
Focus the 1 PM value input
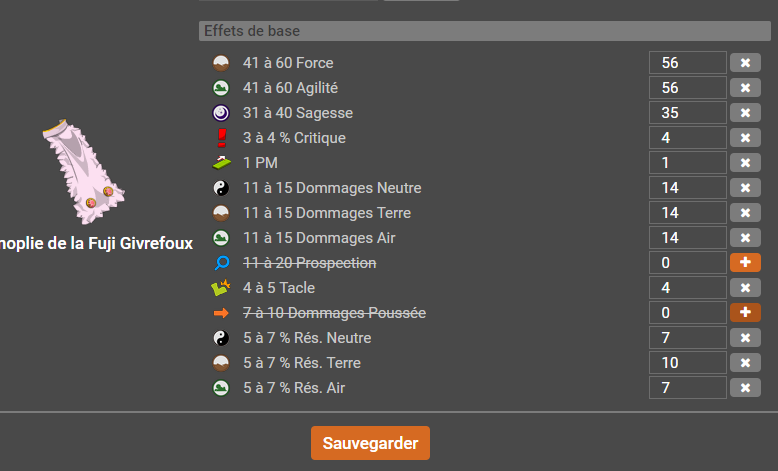[688, 162]
